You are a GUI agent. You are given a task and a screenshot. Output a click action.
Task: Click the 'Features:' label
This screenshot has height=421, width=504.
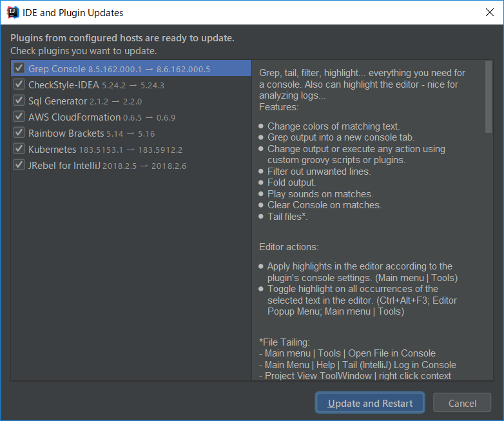coord(278,107)
